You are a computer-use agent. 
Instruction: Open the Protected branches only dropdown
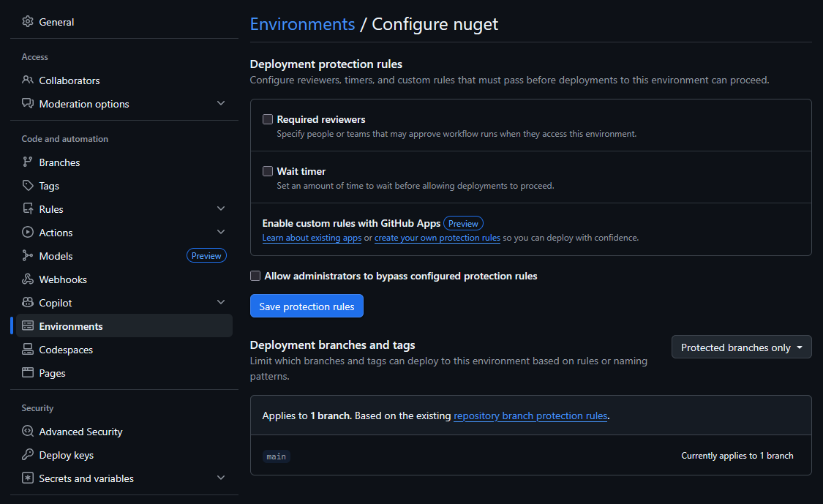741,347
